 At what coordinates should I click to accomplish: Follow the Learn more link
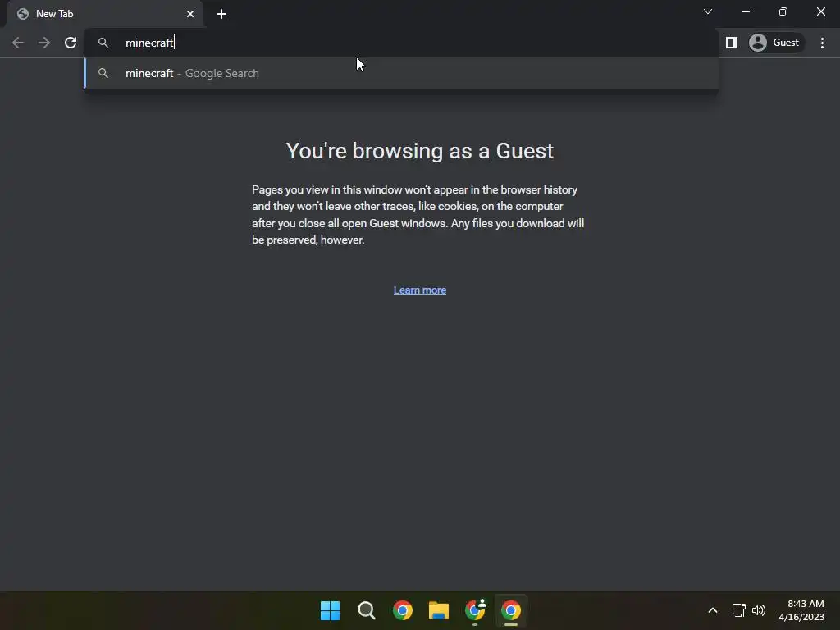coord(420,290)
